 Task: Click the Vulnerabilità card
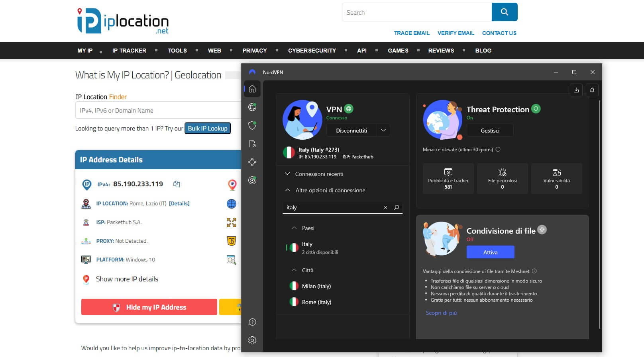click(x=557, y=179)
